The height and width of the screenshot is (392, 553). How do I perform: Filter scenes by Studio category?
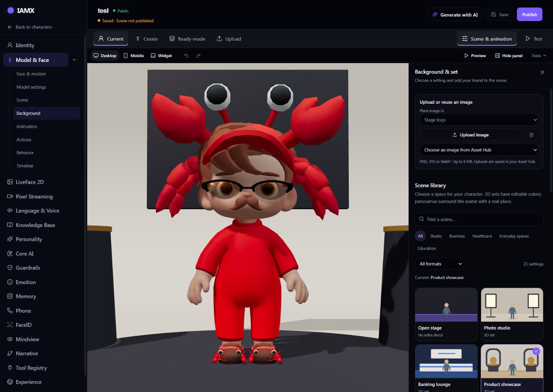point(436,236)
